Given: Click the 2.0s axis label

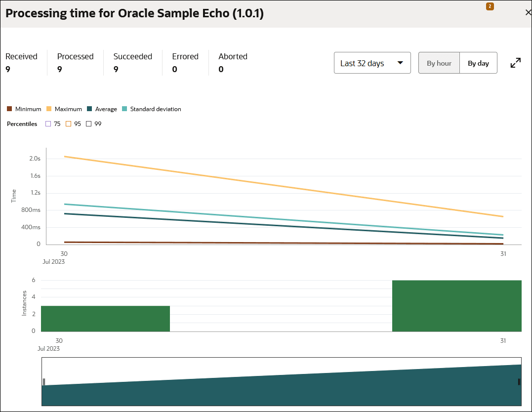Looking at the screenshot, I should point(35,159).
